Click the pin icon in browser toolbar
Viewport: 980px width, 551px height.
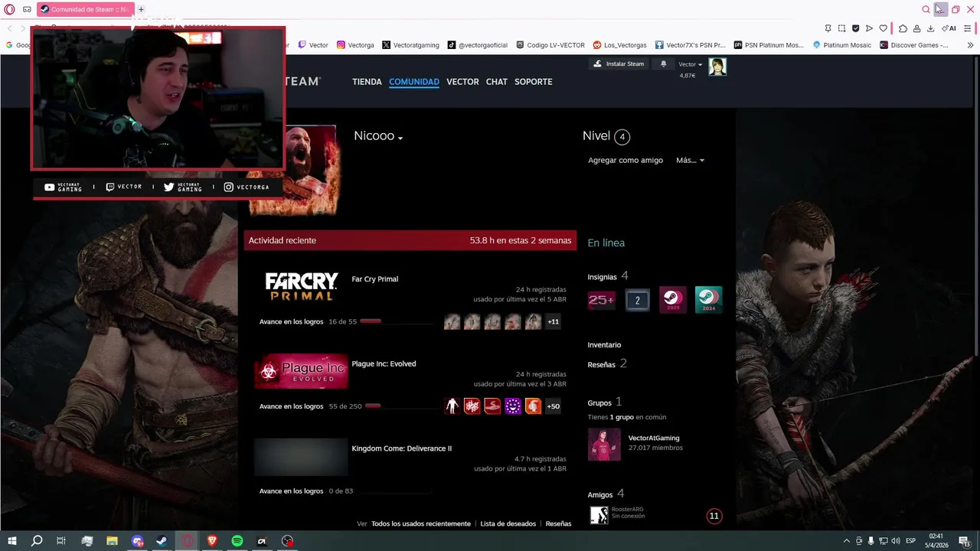coord(828,28)
